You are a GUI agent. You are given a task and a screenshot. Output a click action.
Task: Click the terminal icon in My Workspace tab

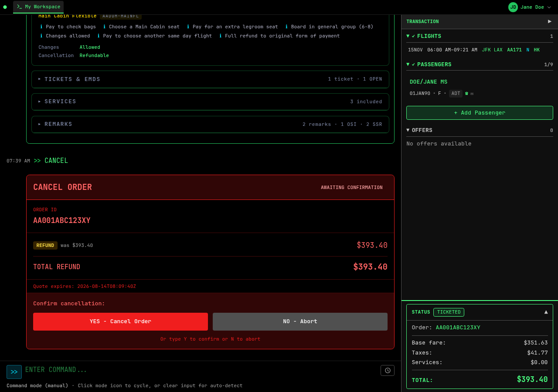pyautogui.click(x=20, y=7)
